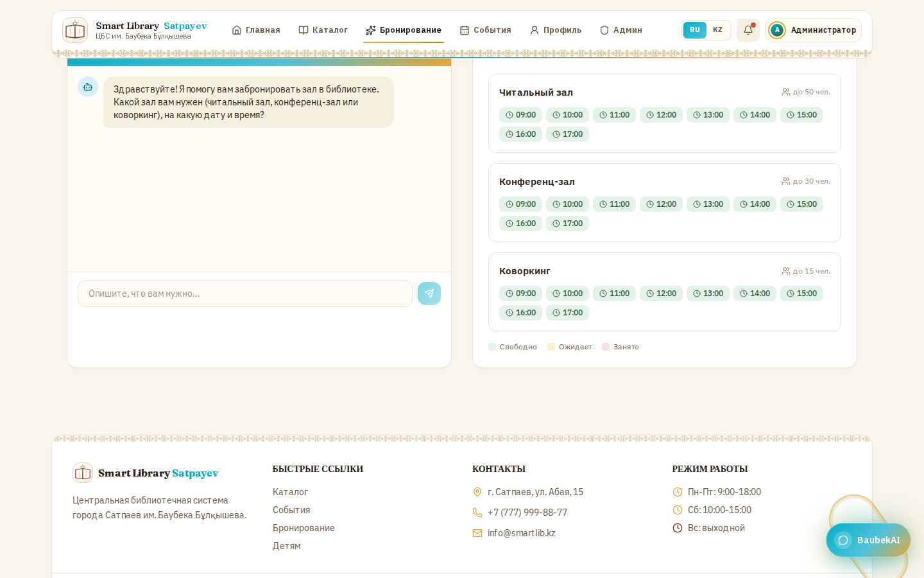Click capacity people icon for Читальный зал

pyautogui.click(x=786, y=92)
